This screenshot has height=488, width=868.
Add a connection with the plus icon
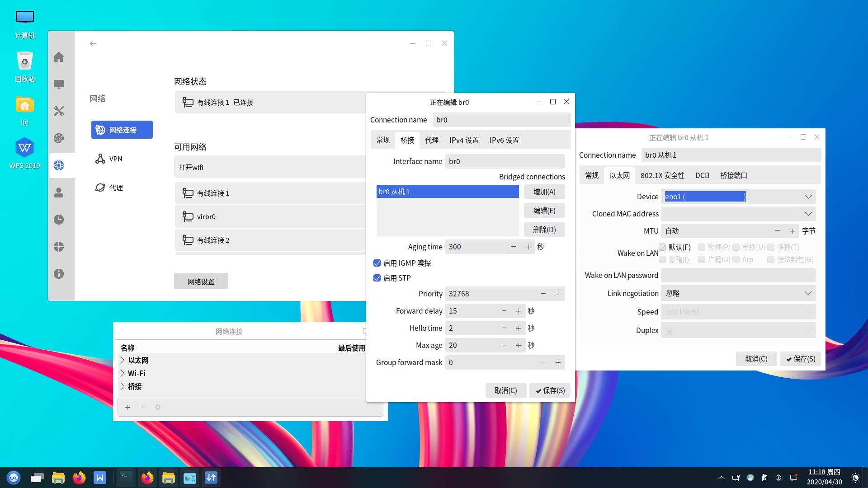tap(127, 407)
